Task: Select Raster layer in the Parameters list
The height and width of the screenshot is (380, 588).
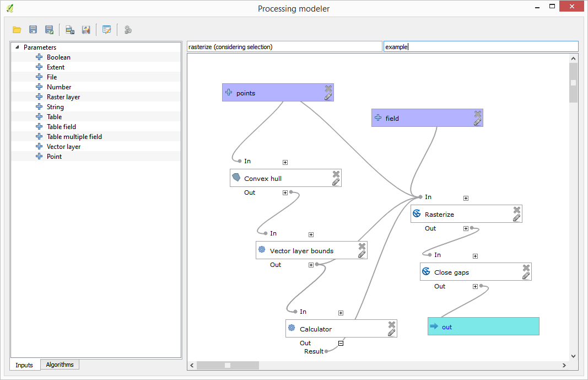Action: click(63, 97)
